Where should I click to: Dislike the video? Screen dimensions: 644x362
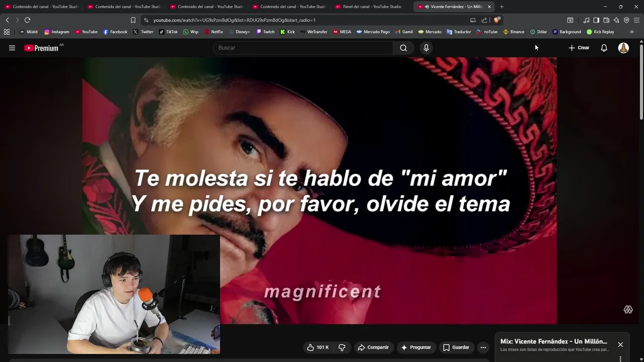342,347
